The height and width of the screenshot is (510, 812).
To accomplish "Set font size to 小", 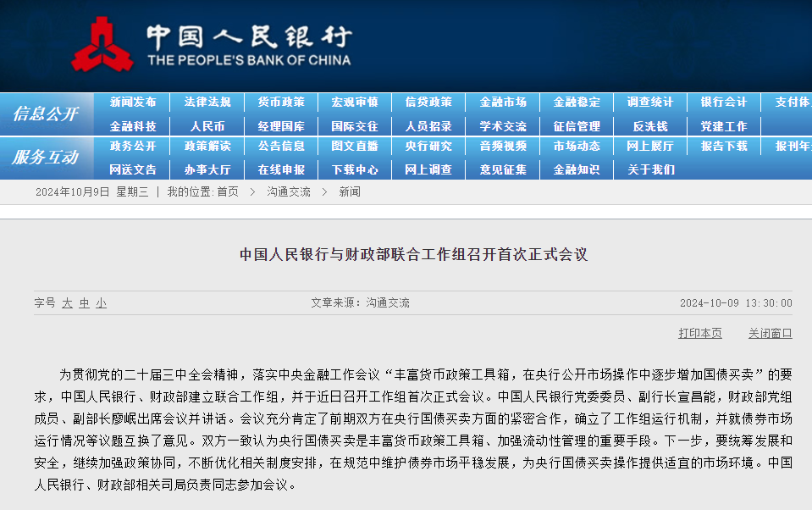I will click(x=101, y=303).
